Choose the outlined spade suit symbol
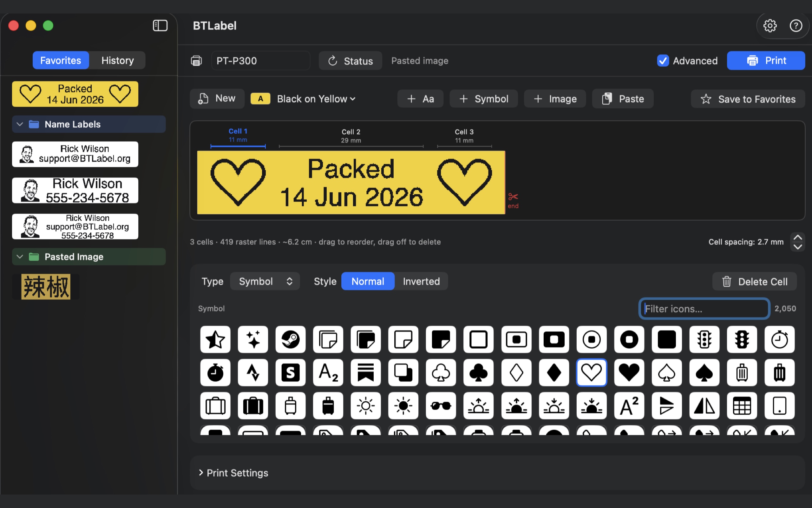Image resolution: width=812 pixels, height=508 pixels. [x=667, y=373]
